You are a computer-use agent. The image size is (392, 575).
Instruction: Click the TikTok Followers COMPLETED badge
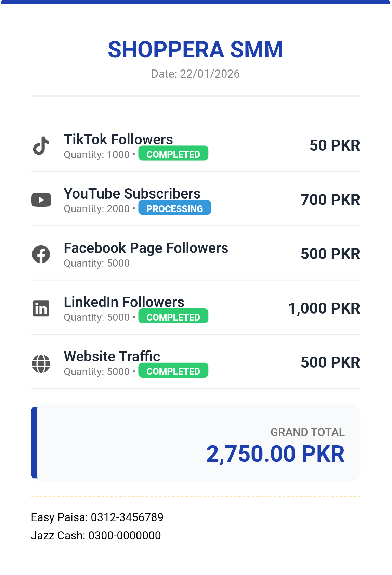[x=173, y=154]
